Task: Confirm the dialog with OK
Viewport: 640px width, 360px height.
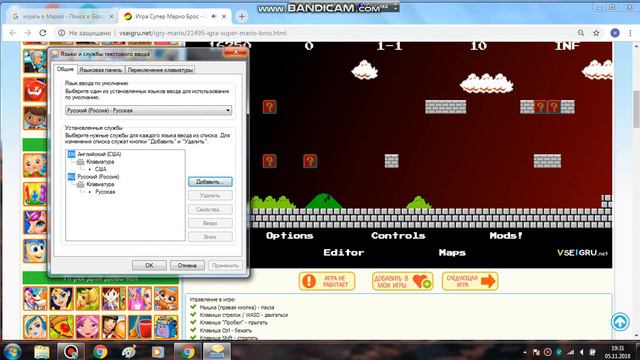Action: [149, 265]
